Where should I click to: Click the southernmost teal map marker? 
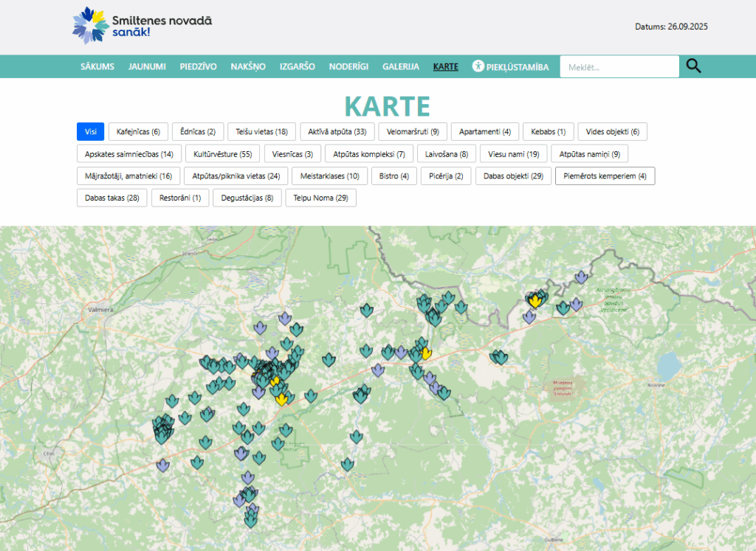click(x=251, y=520)
